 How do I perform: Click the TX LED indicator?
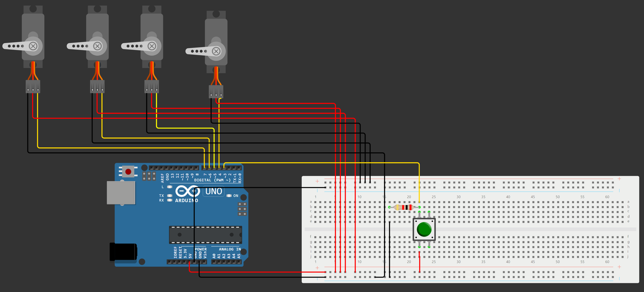pos(169,196)
